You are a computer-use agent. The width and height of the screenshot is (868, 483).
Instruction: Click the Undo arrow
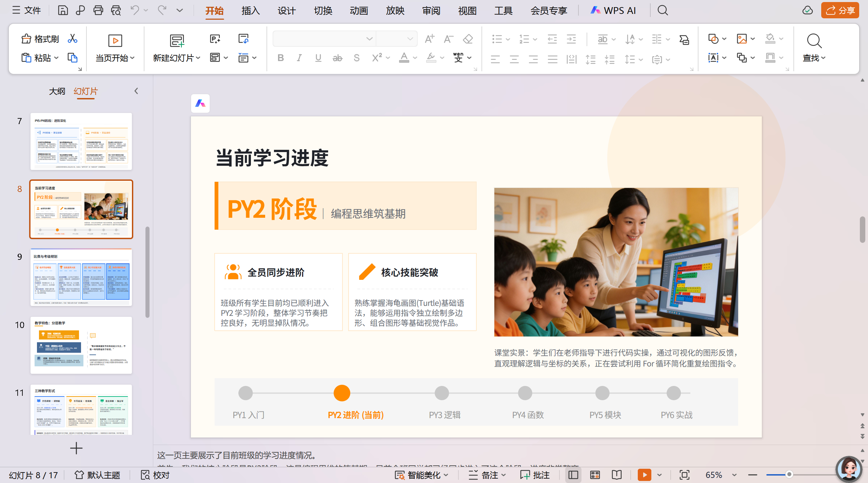[135, 11]
